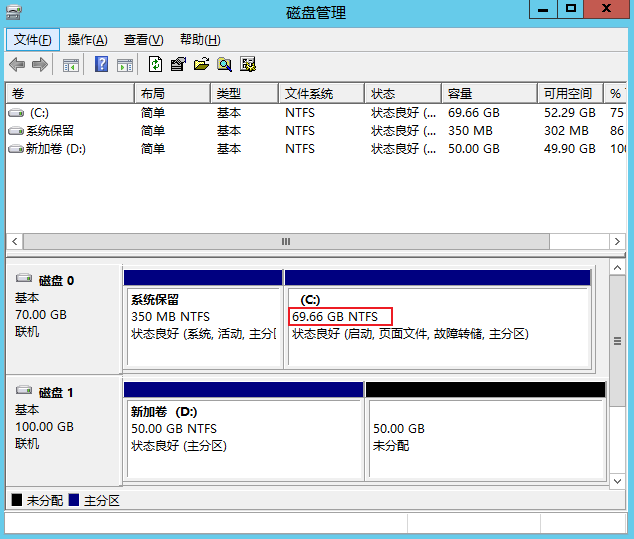Open the 查看(V) menu
The height and width of the screenshot is (539, 634).
pos(143,40)
